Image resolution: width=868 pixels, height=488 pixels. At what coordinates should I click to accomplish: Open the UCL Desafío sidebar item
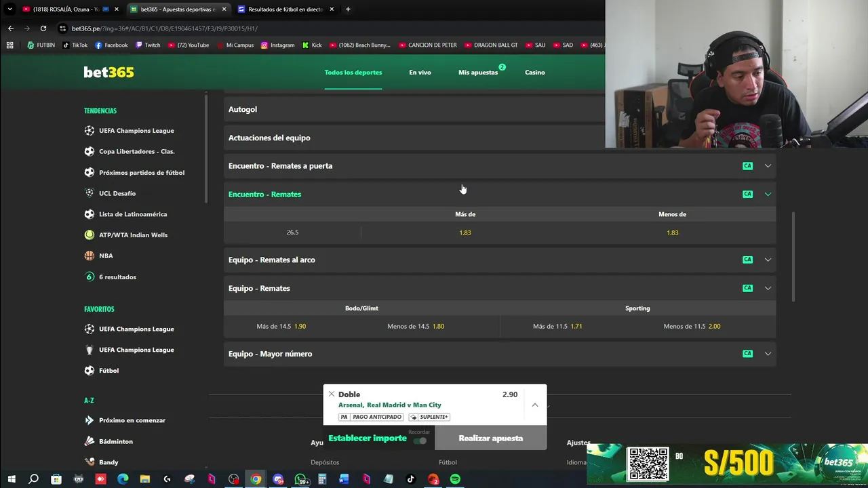(x=110, y=193)
